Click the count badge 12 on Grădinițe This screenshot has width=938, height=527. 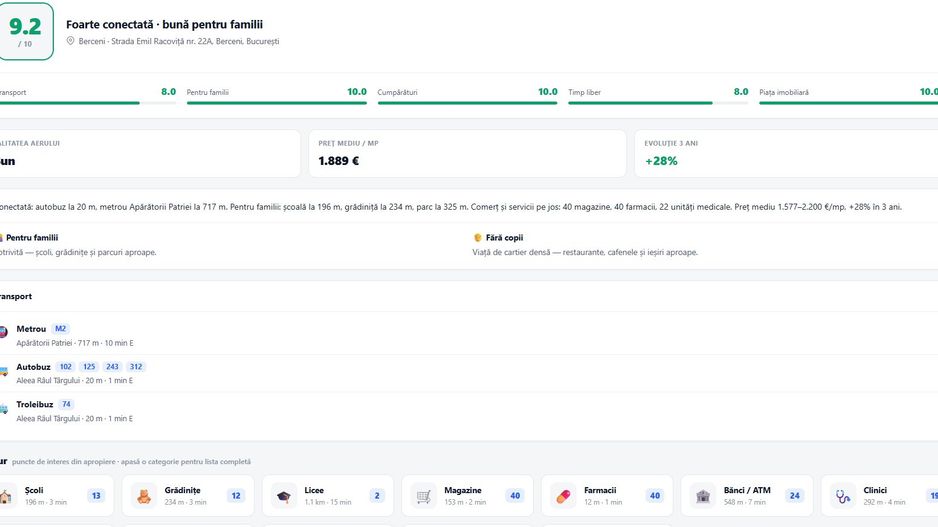(236, 496)
